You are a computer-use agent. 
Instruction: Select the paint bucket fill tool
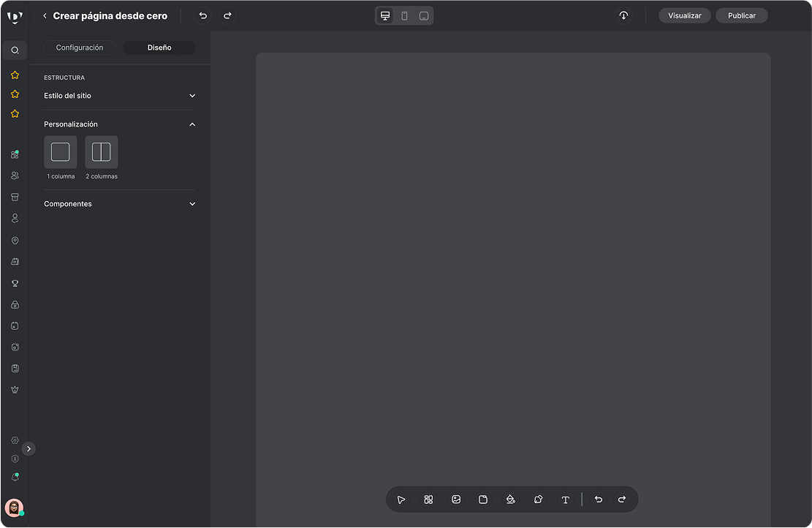511,499
